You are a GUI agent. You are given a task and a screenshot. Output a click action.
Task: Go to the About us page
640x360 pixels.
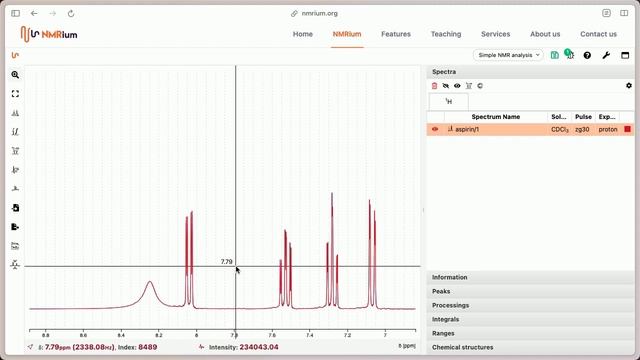tap(545, 34)
